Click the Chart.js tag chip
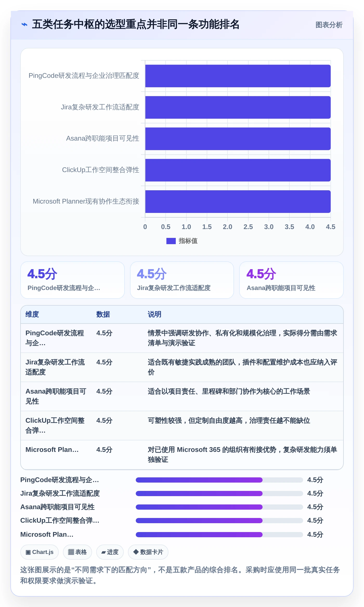The height and width of the screenshot is (607, 364). click(40, 552)
